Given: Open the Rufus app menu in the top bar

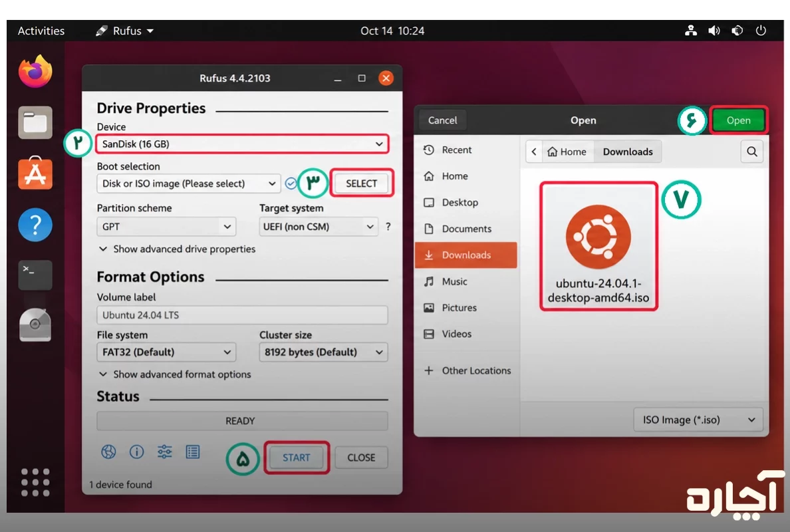Looking at the screenshot, I should (125, 31).
